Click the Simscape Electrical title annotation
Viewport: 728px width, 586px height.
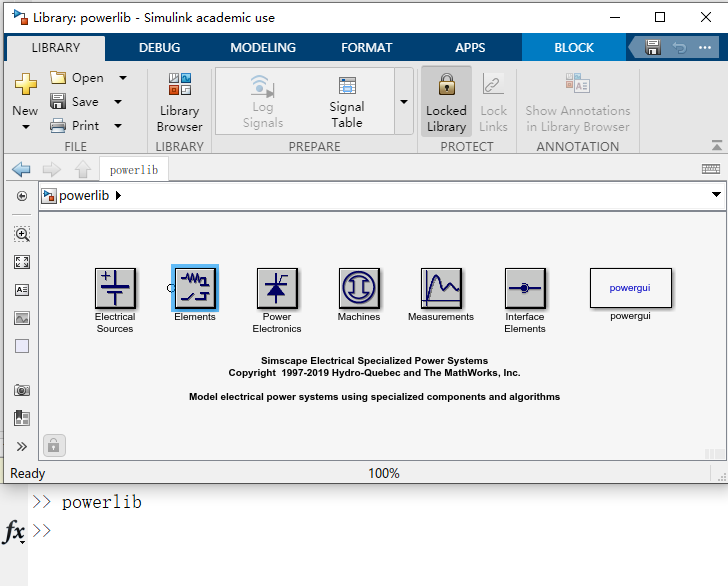[x=374, y=361]
